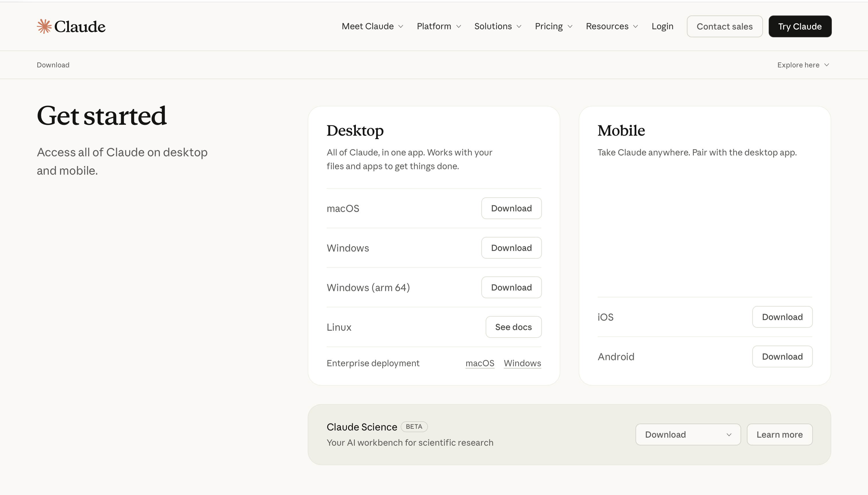This screenshot has height=495, width=868.
Task: Click the Claude Science title
Action: pyautogui.click(x=362, y=427)
